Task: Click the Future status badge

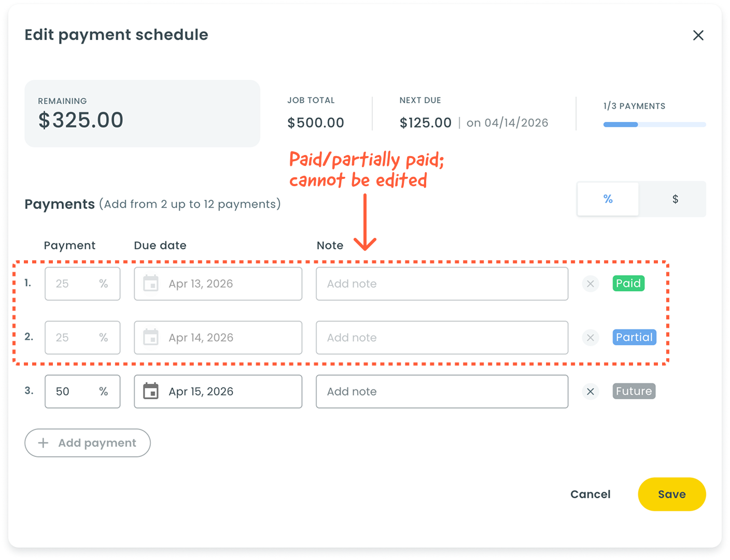Action: tap(634, 391)
